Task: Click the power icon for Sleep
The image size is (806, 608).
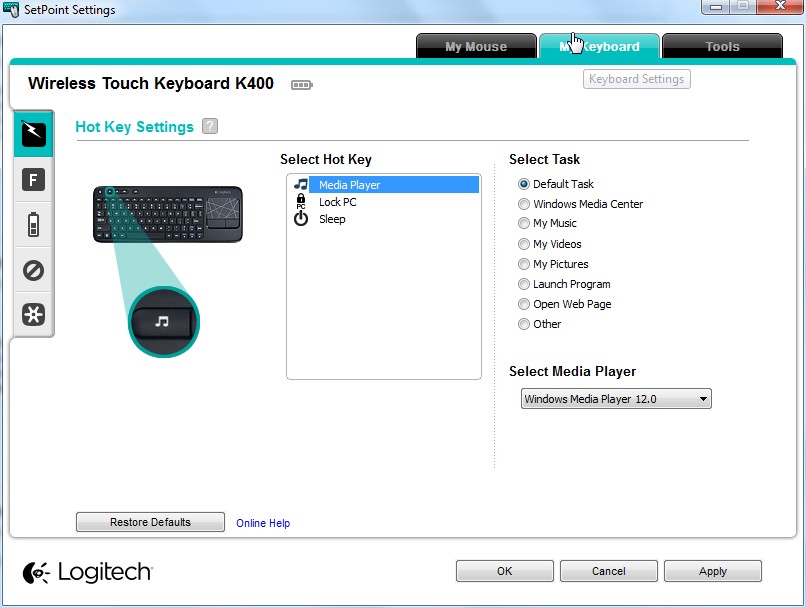Action: pos(301,219)
